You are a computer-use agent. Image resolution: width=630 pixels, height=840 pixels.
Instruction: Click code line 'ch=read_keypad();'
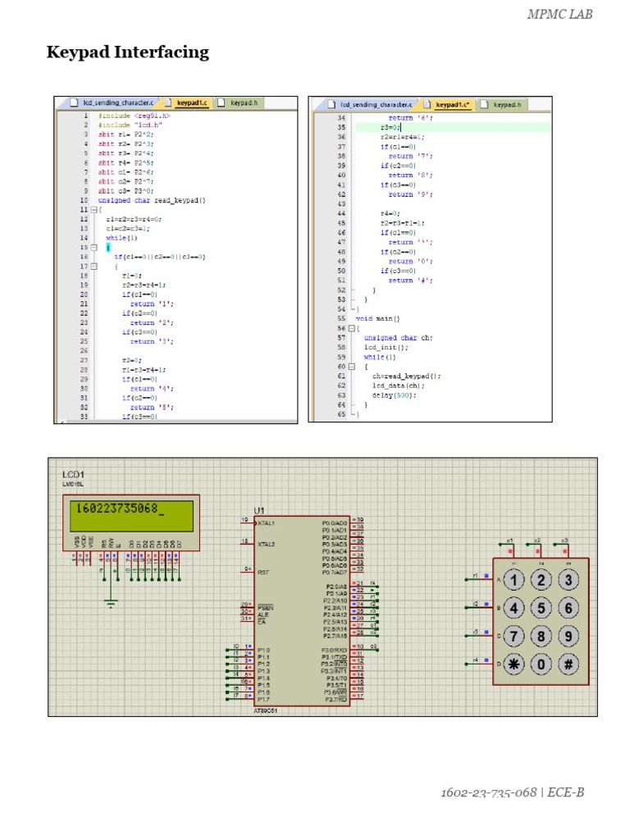point(407,376)
